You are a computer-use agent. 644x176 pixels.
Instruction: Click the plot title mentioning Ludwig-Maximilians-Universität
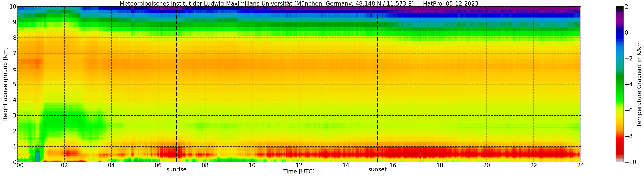tap(299, 3)
